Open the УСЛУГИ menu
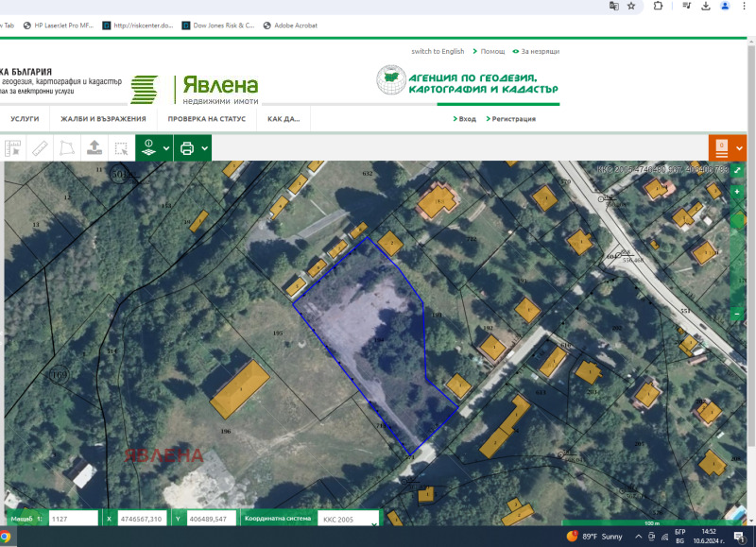The image size is (756, 547). click(25, 119)
